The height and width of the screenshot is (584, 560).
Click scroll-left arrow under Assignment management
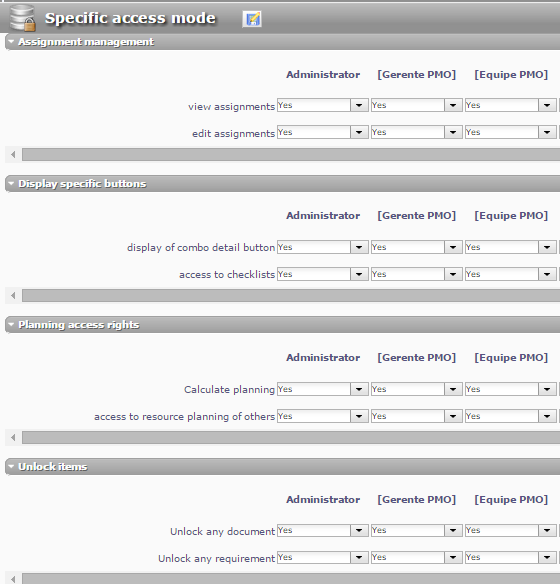point(13,154)
